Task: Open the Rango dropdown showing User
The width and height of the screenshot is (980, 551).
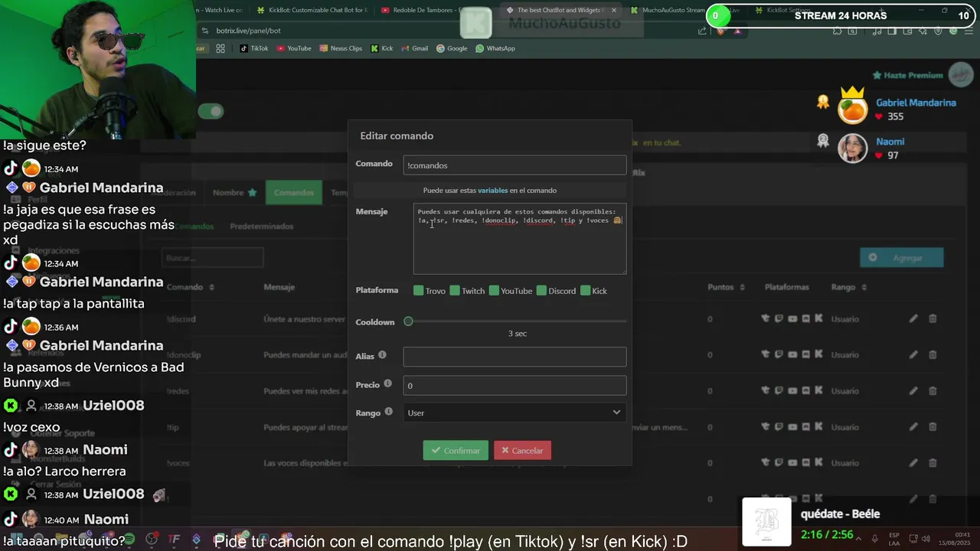Action: 514,413
